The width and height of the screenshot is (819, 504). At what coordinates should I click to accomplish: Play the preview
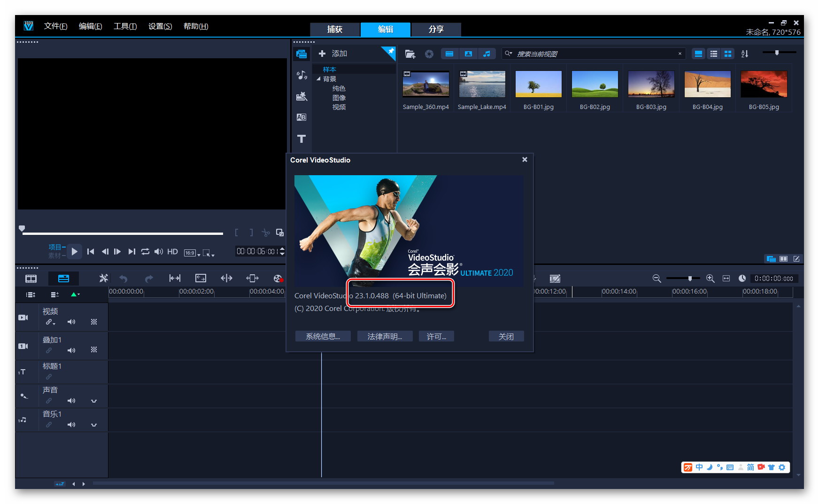coord(74,252)
